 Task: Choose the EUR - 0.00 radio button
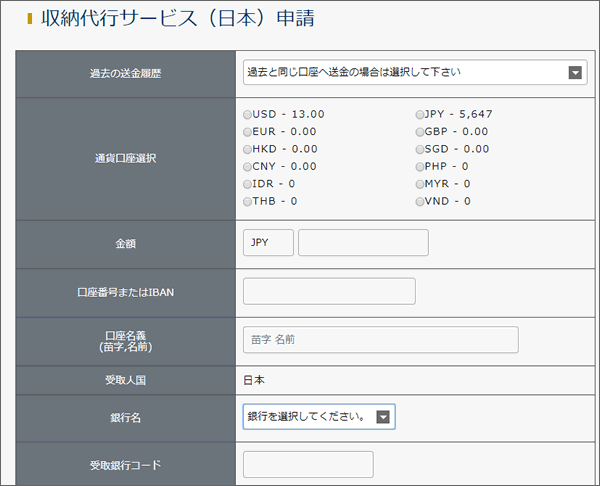point(248,132)
